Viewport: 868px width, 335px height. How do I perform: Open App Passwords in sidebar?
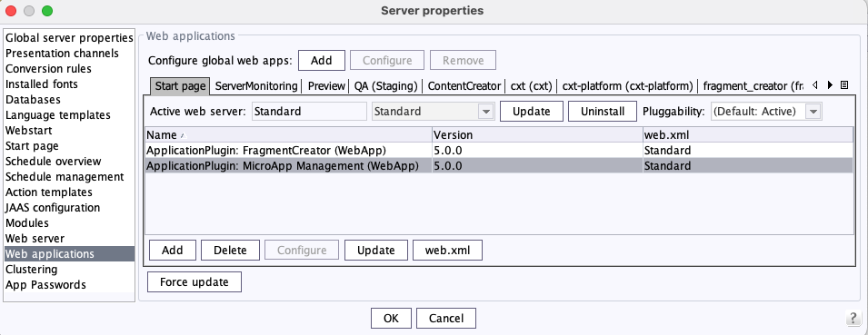[x=69, y=285]
